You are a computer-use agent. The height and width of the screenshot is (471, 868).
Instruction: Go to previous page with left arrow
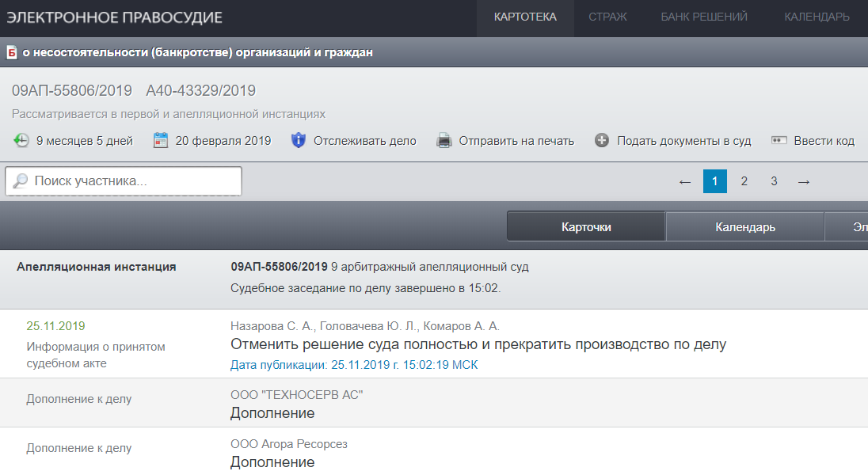point(685,181)
